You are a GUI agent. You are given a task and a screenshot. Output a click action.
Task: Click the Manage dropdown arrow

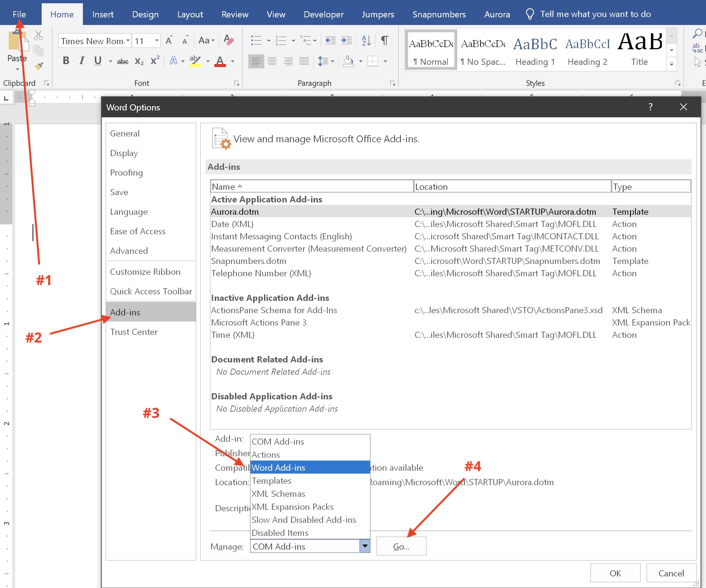point(365,546)
